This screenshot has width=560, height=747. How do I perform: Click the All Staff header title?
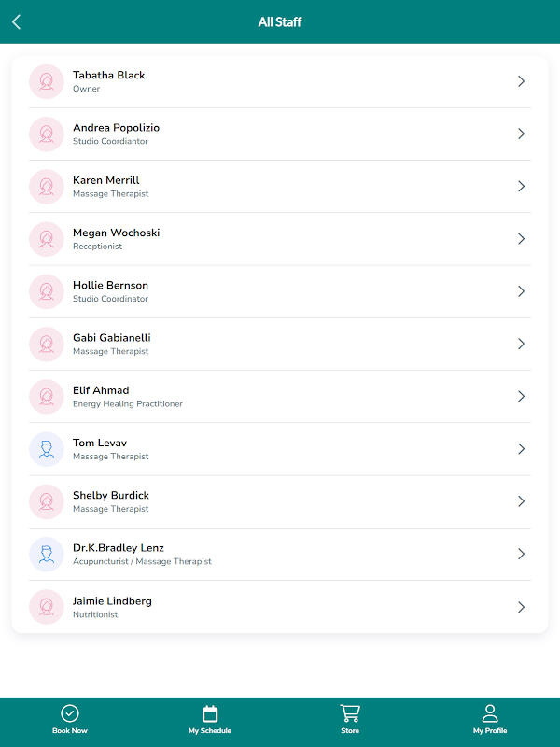(280, 21)
